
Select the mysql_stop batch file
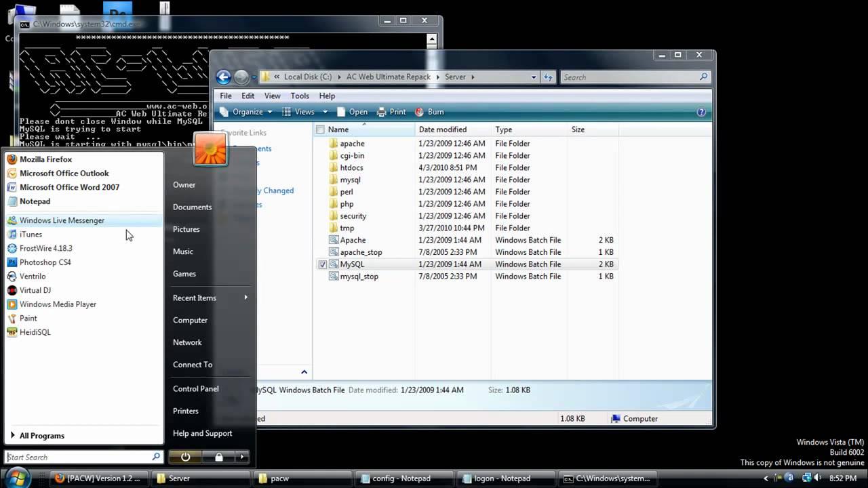tap(359, 277)
